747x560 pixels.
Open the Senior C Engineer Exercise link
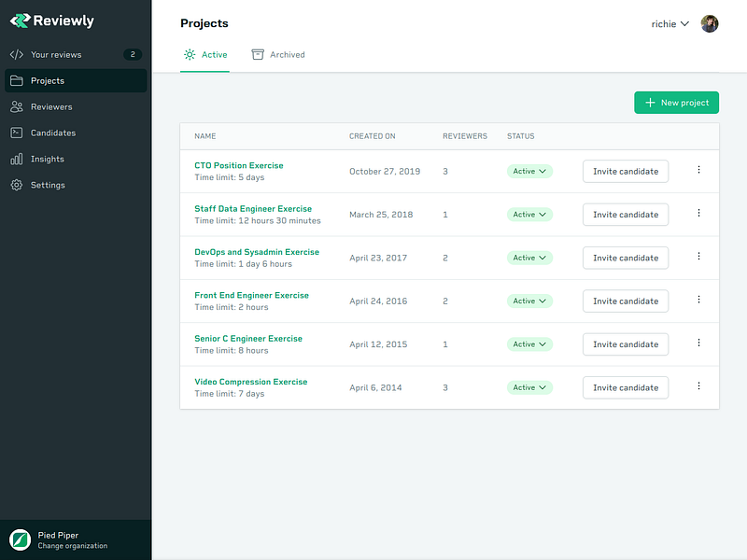coord(248,339)
